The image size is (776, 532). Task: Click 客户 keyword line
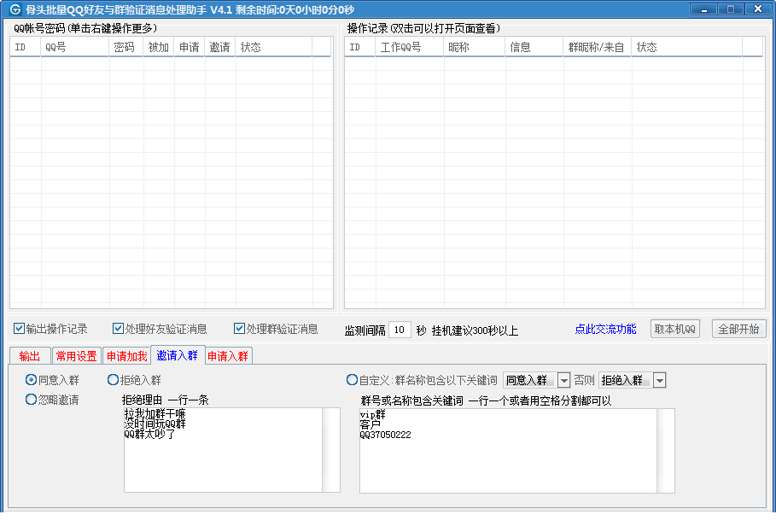(x=370, y=424)
